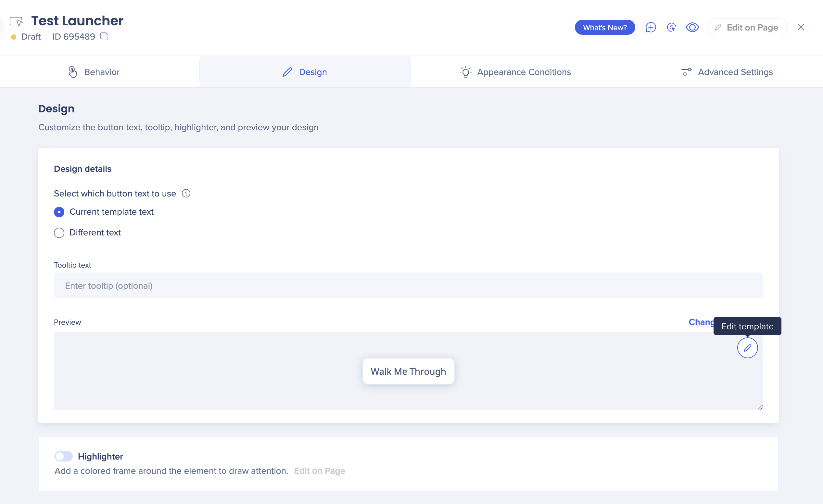Click the Walk Me Through preview button
This screenshot has width=823, height=504.
[x=408, y=372]
